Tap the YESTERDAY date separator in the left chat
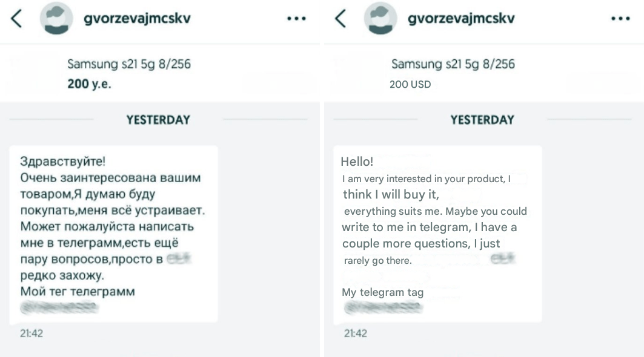This screenshot has width=644, height=357. click(158, 119)
